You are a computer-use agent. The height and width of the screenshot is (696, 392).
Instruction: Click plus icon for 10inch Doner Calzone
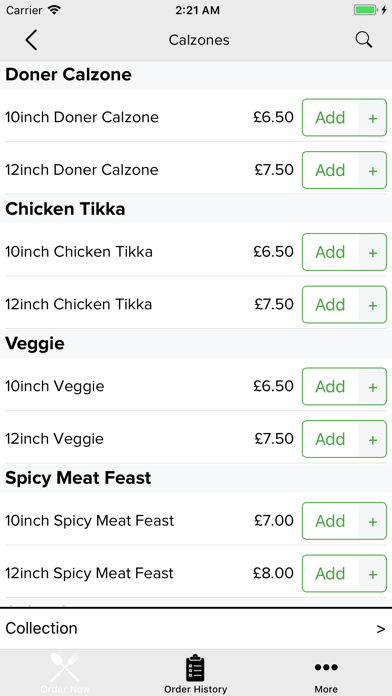(x=372, y=118)
